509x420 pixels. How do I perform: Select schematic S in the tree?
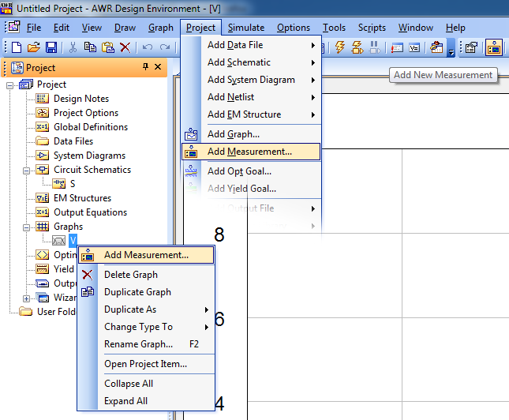[x=73, y=184]
